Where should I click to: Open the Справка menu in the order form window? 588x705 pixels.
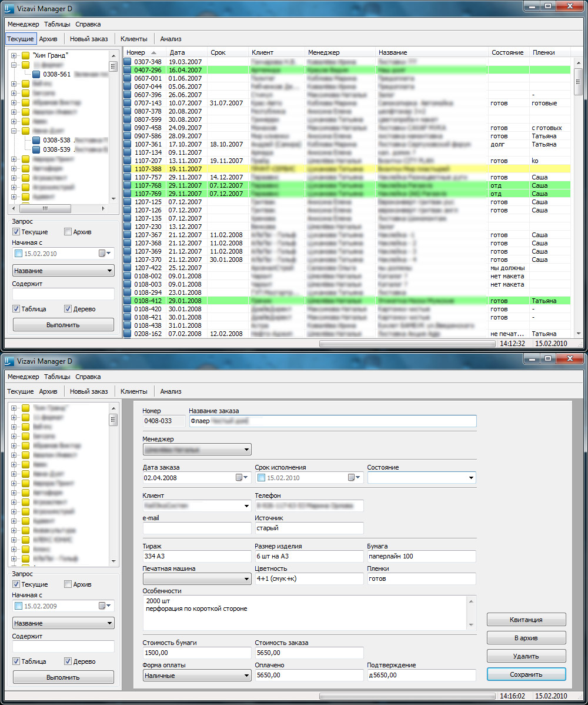tap(88, 377)
